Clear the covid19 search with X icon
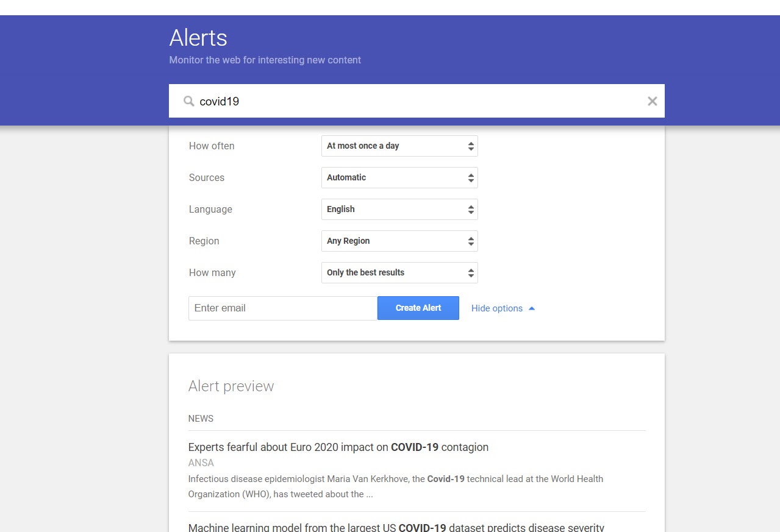 click(652, 101)
